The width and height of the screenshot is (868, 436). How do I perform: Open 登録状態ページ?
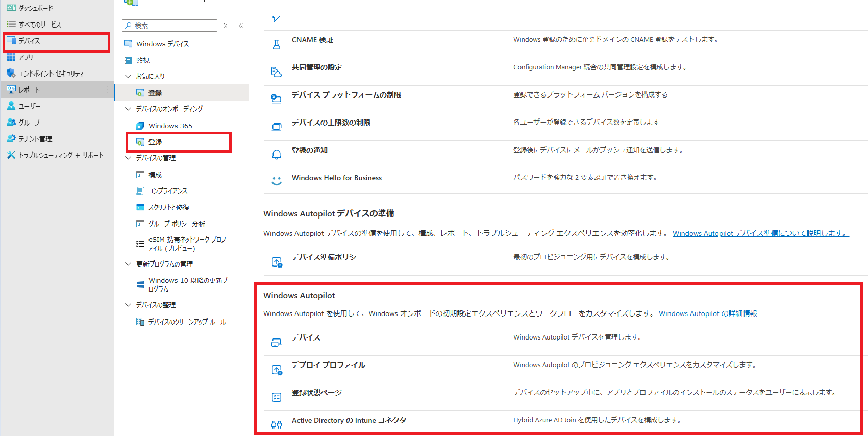click(x=317, y=393)
